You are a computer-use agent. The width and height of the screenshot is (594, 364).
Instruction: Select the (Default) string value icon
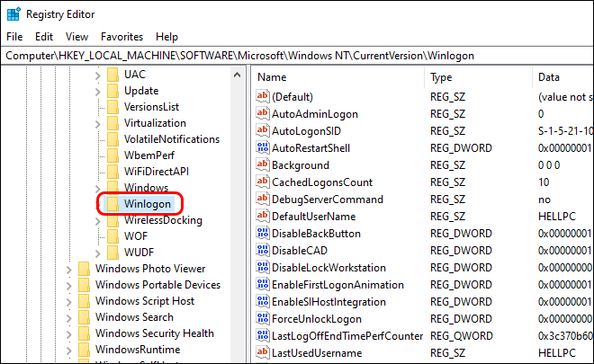[x=262, y=96]
